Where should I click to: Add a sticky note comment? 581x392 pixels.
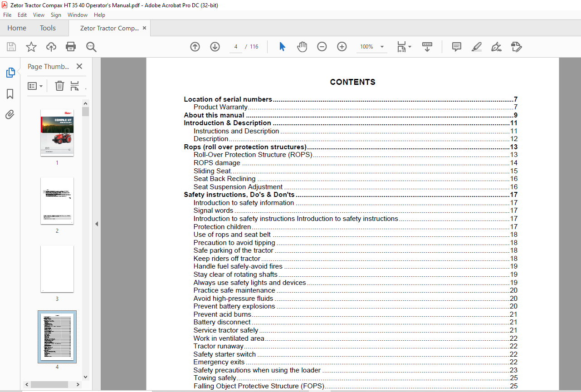coord(457,47)
